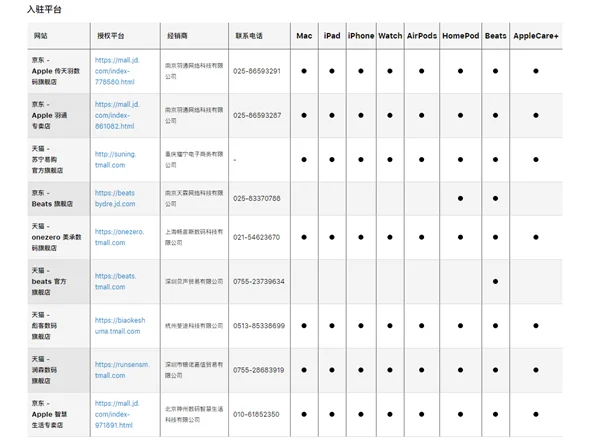
Task: Visit the biaokeshuma.tmall.com link
Action: click(x=120, y=326)
